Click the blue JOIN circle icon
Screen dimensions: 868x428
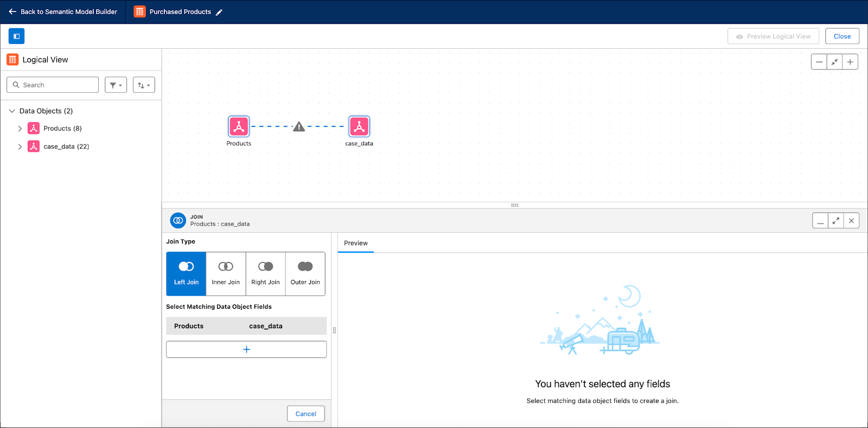point(178,220)
